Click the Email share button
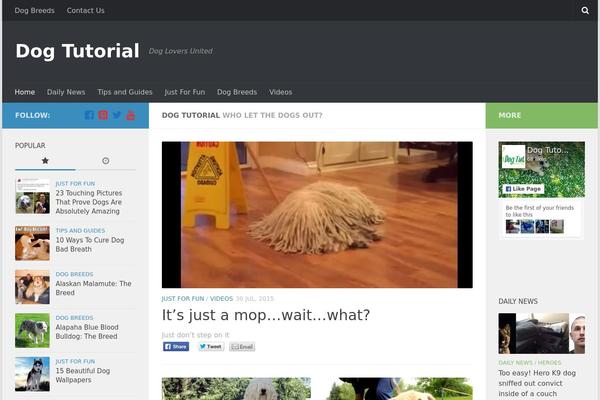This screenshot has width=600, height=400. pos(242,347)
